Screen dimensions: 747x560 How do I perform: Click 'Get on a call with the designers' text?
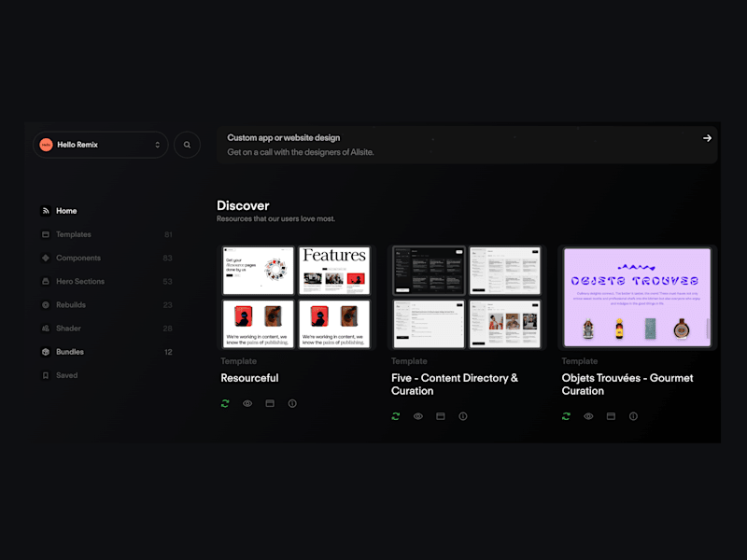(301, 152)
